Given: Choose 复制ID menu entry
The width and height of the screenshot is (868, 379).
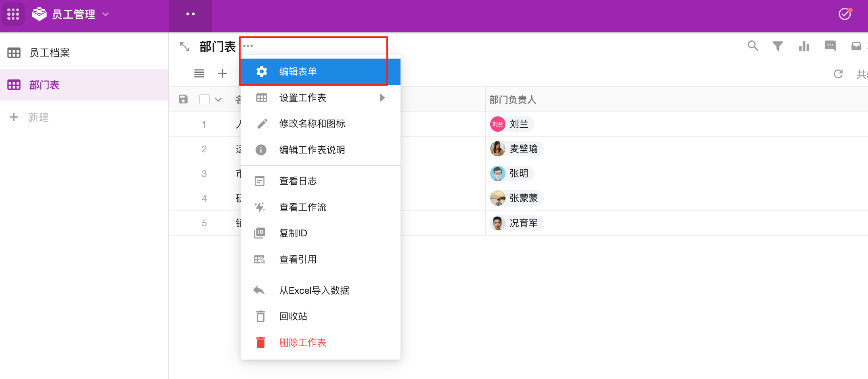Looking at the screenshot, I should point(321,233).
